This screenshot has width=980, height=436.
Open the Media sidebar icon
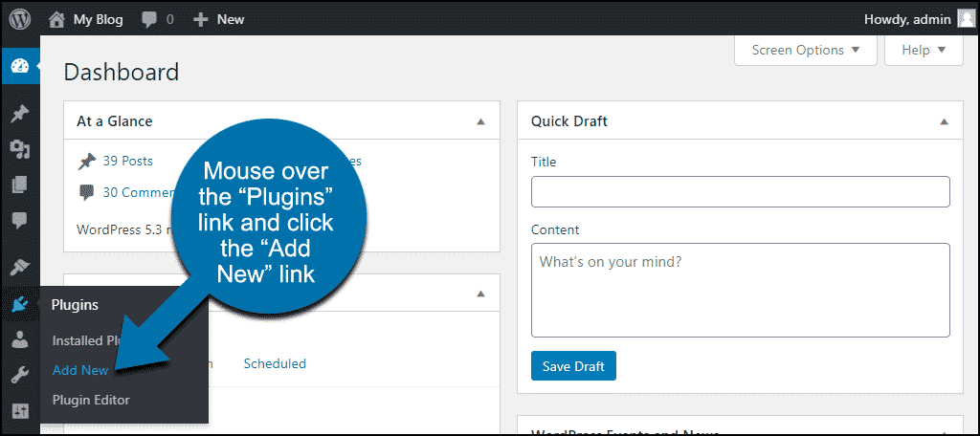pyautogui.click(x=20, y=149)
